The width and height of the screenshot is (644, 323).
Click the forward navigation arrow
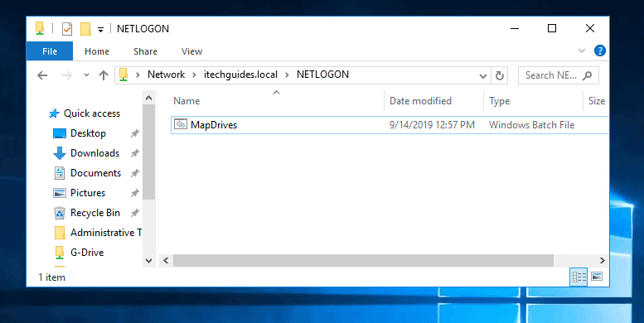point(66,75)
